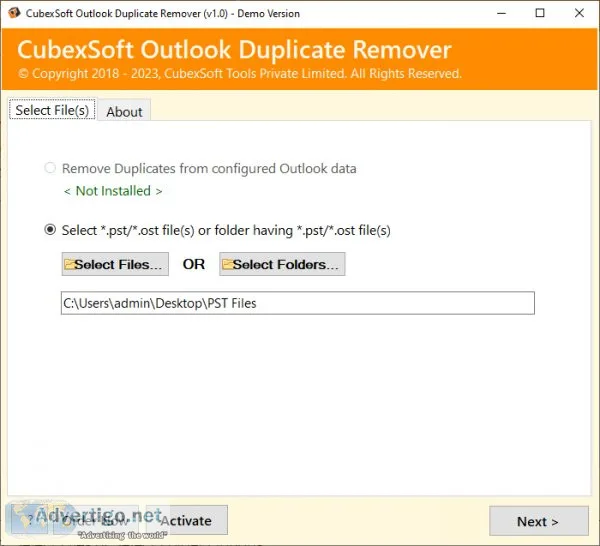Screen dimensions: 600x546
Task: Close the Outlook Duplicate Remover window
Action: pos(579,13)
